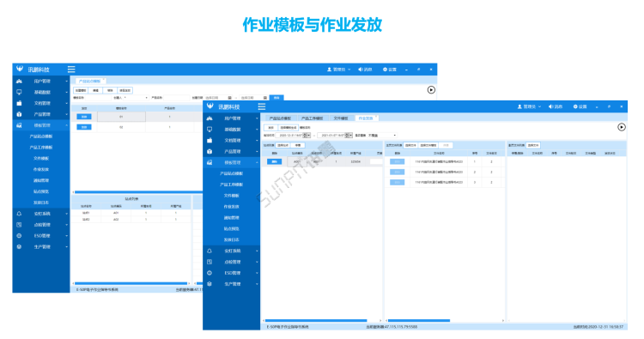Viewport: 644px width, 339px height.
Task: Click the 基础数据 monitor icon in front window
Action: click(210, 130)
